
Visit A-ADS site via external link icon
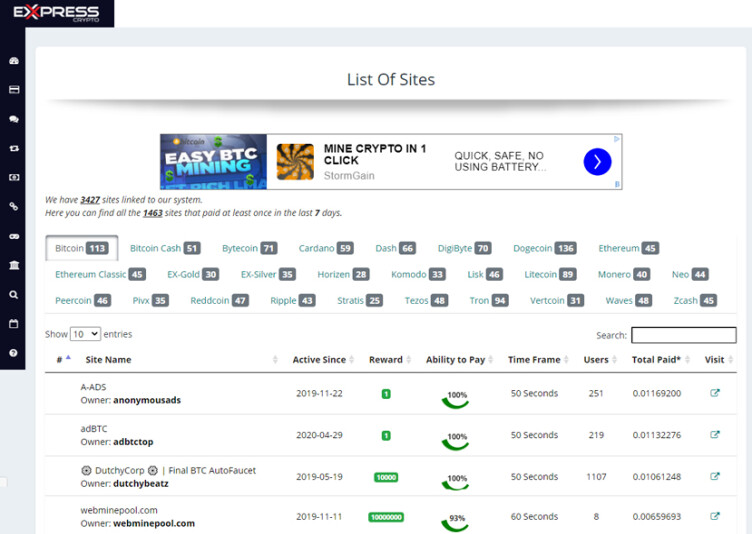[715, 393]
